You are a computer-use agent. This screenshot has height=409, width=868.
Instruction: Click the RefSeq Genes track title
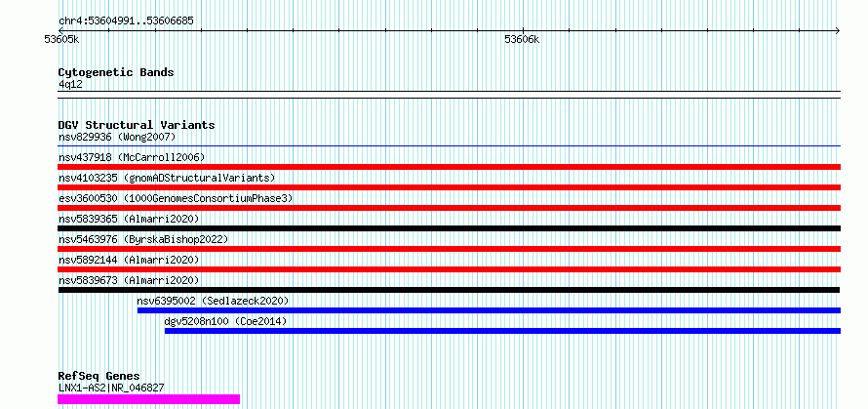[x=99, y=377]
